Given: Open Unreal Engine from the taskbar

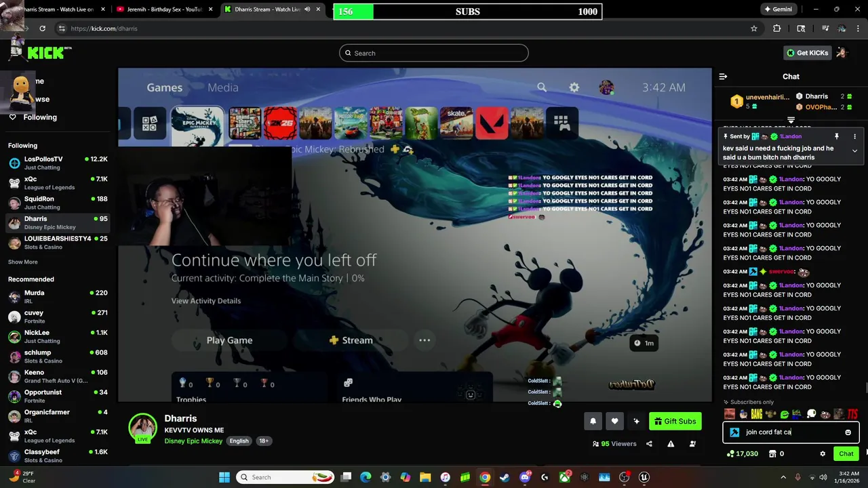Looking at the screenshot, I should click(x=644, y=477).
